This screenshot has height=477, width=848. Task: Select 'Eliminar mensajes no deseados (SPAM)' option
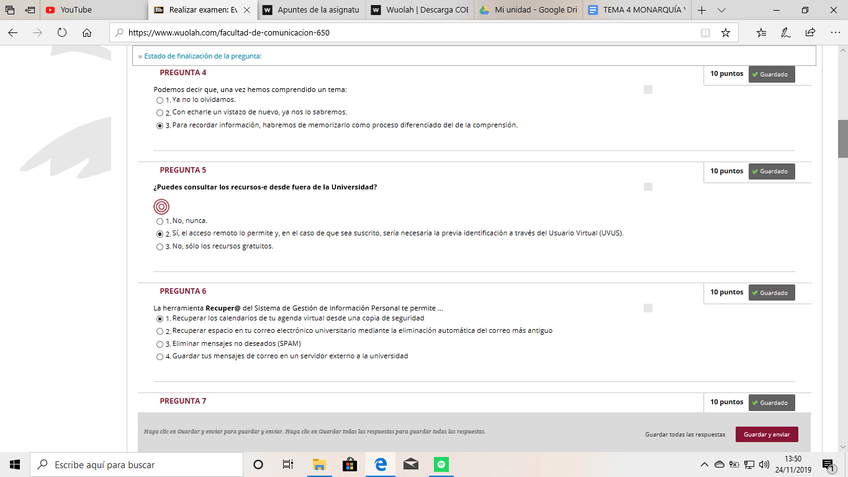tap(160, 343)
